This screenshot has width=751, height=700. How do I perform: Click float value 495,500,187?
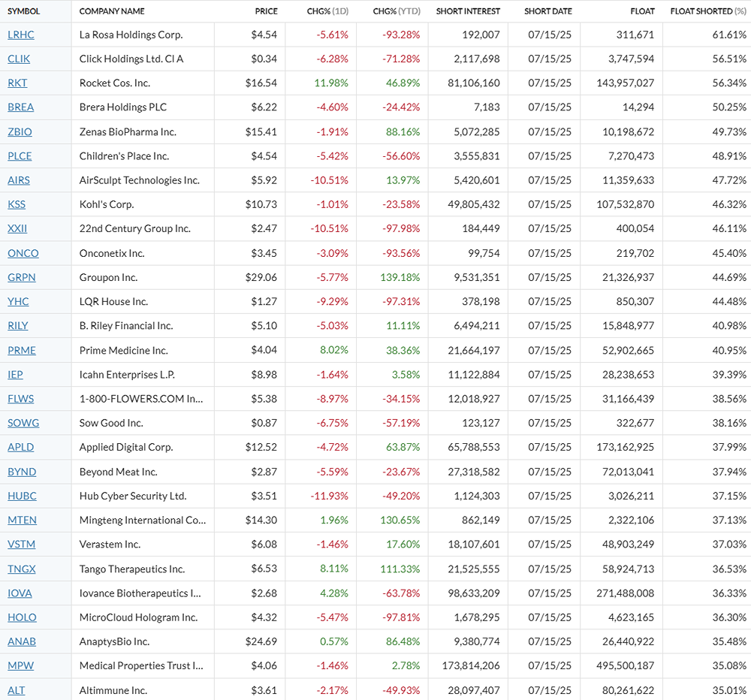[x=625, y=665]
